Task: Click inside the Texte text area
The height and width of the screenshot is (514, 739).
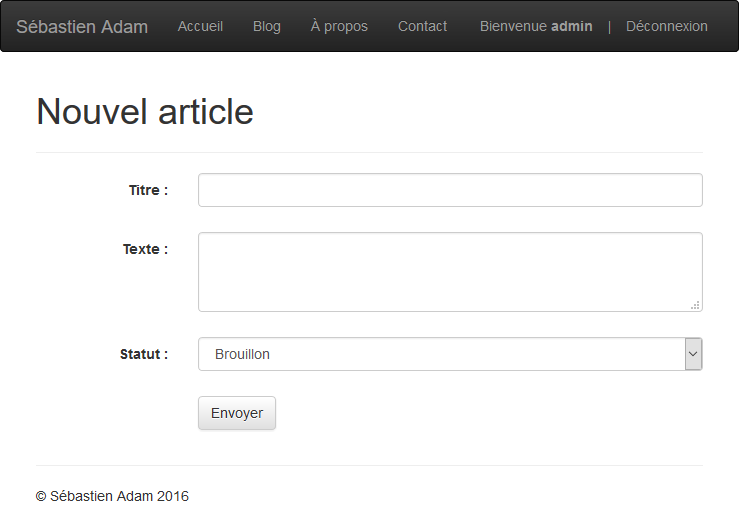Action: click(x=450, y=272)
